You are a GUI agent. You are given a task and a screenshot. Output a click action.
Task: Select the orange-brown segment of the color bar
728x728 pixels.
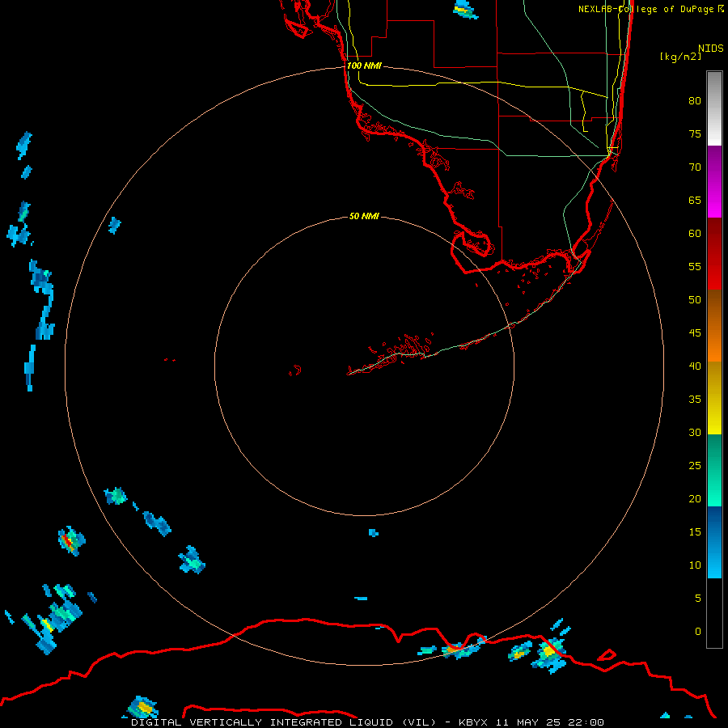714,326
